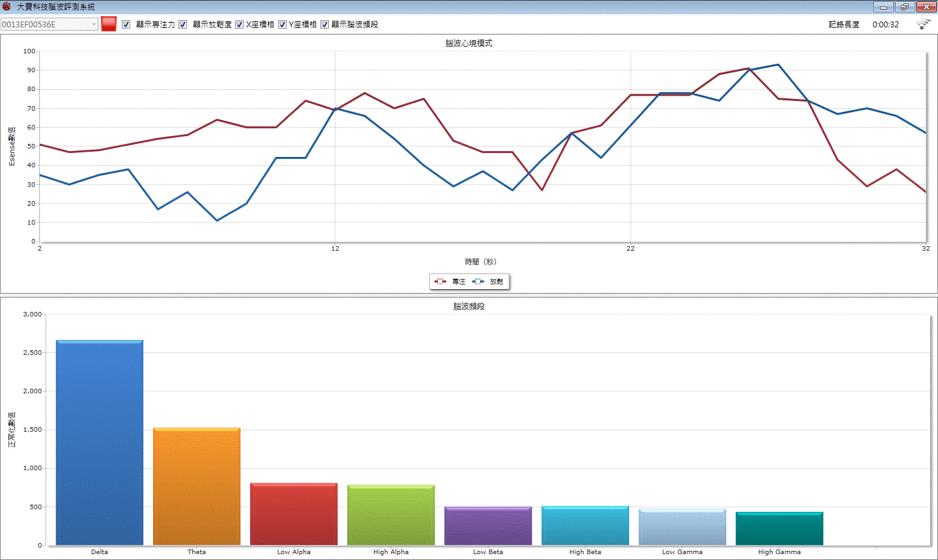Restore down the application window
Viewport: 938px width, 560px height.
click(905, 7)
